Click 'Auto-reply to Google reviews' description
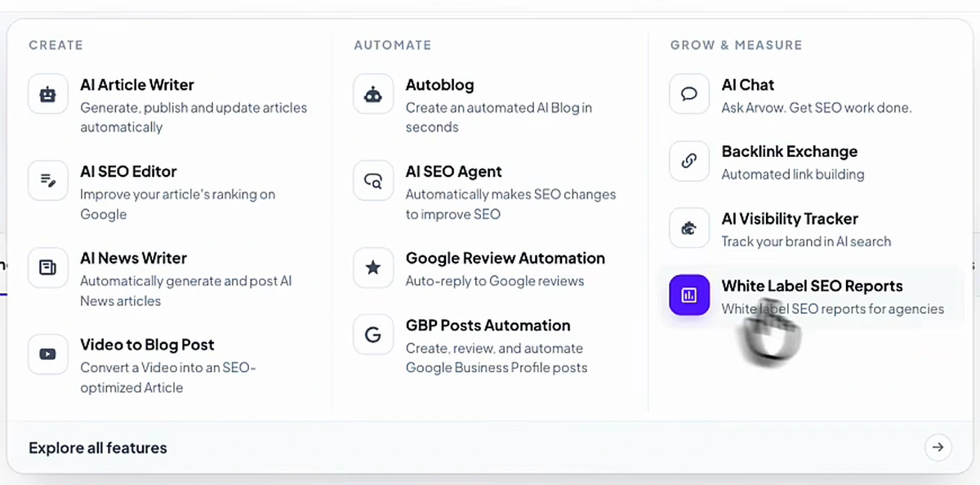This screenshot has width=980, height=485. coord(495,281)
